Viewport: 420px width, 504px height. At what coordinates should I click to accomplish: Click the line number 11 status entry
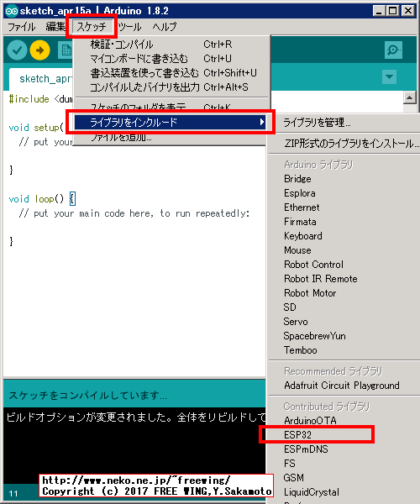pos(13,493)
